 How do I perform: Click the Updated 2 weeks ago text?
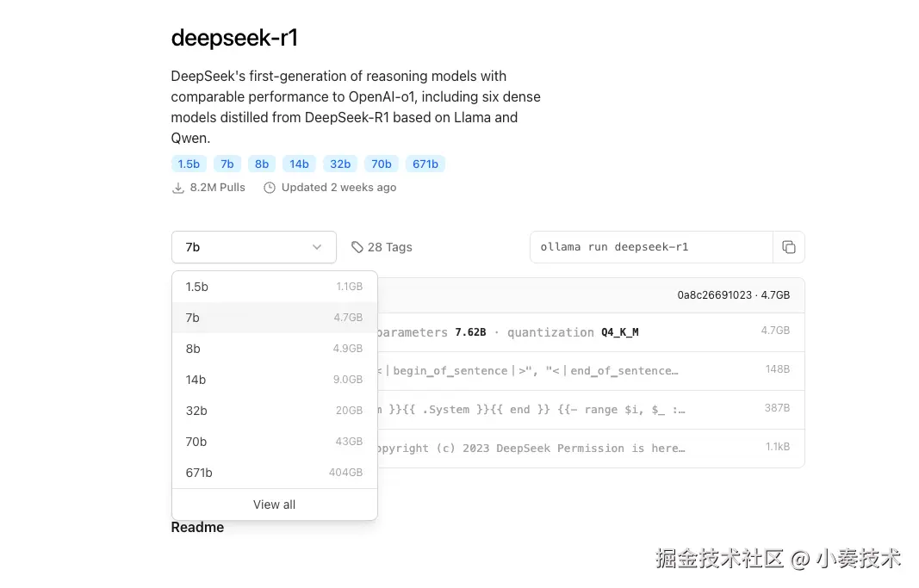tap(338, 188)
